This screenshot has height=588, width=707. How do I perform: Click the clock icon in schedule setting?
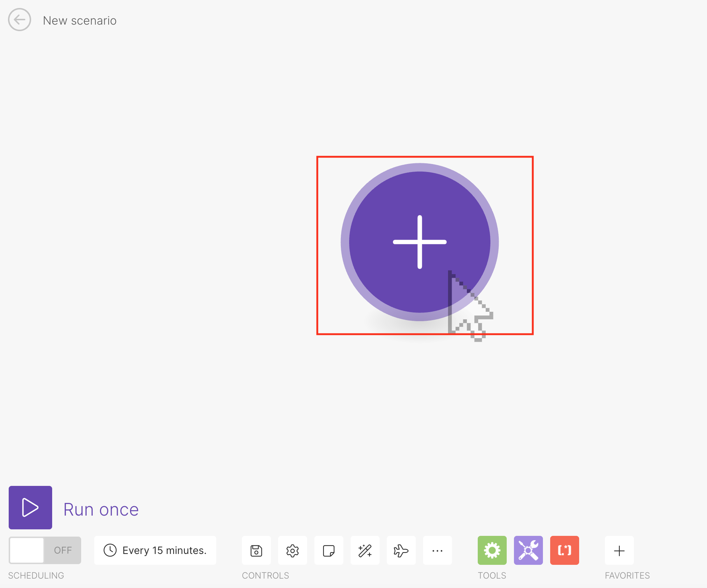pos(110,550)
